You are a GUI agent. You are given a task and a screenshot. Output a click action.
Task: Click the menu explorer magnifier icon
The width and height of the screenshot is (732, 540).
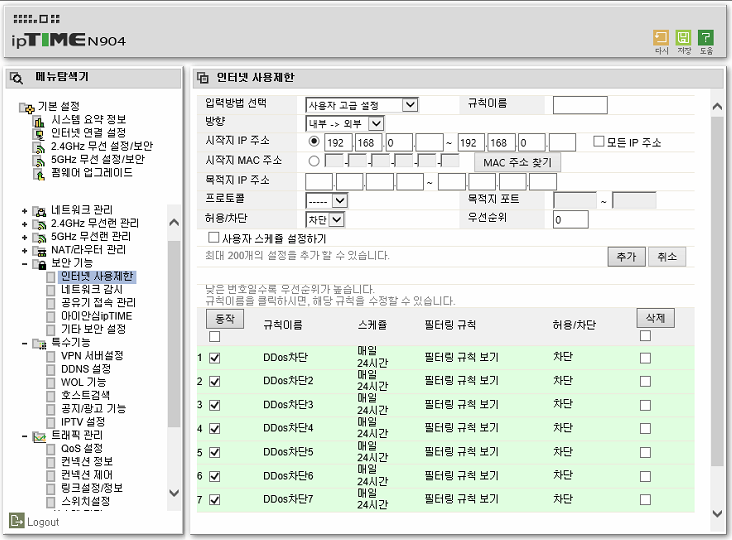(x=16, y=78)
